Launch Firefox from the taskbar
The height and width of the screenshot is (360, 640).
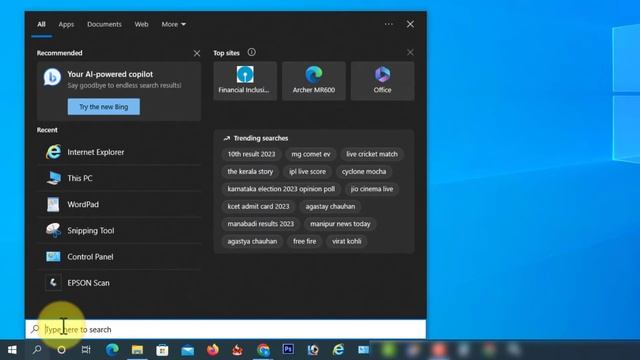pyautogui.click(x=213, y=350)
